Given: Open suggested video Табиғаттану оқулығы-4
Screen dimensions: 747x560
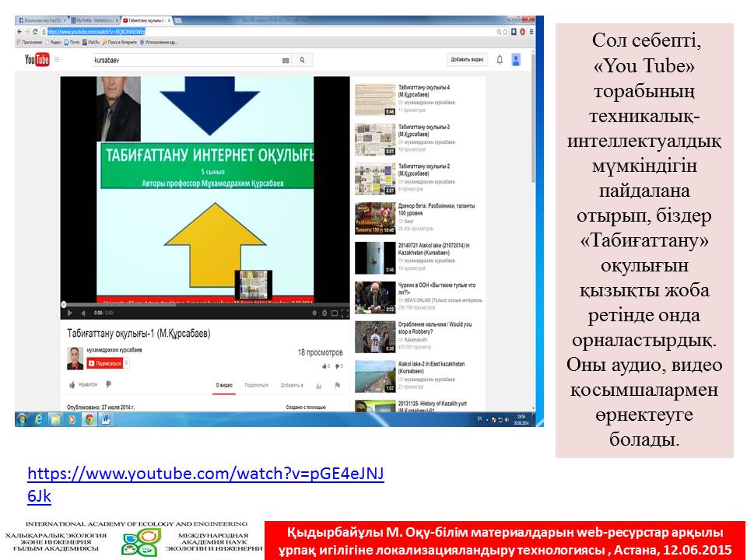Looking at the screenshot, I should (x=419, y=99).
